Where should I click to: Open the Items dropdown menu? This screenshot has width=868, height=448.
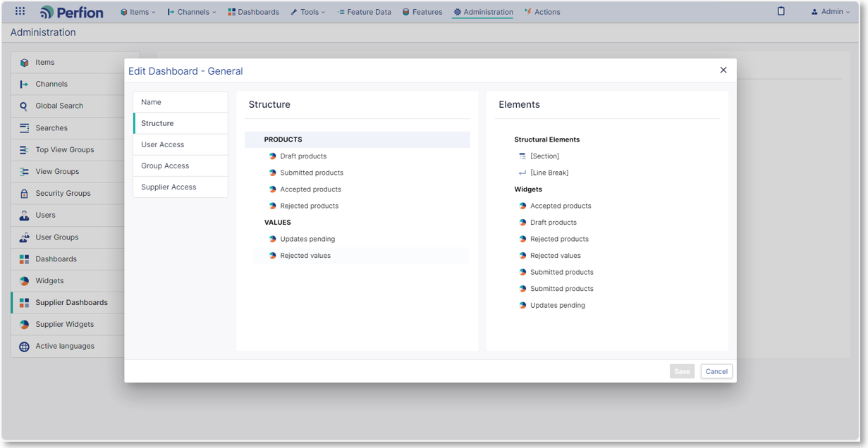click(x=138, y=12)
